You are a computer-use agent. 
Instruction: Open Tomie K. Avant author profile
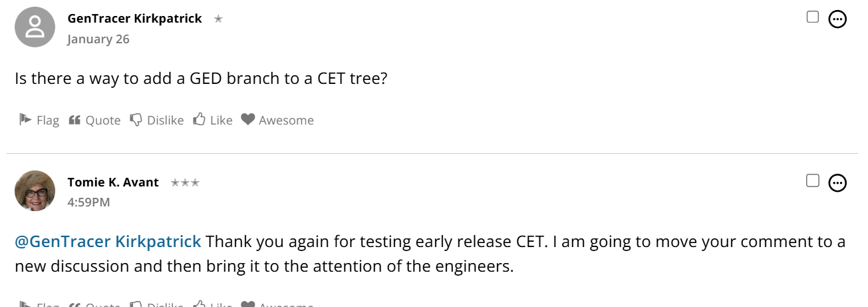point(113,182)
